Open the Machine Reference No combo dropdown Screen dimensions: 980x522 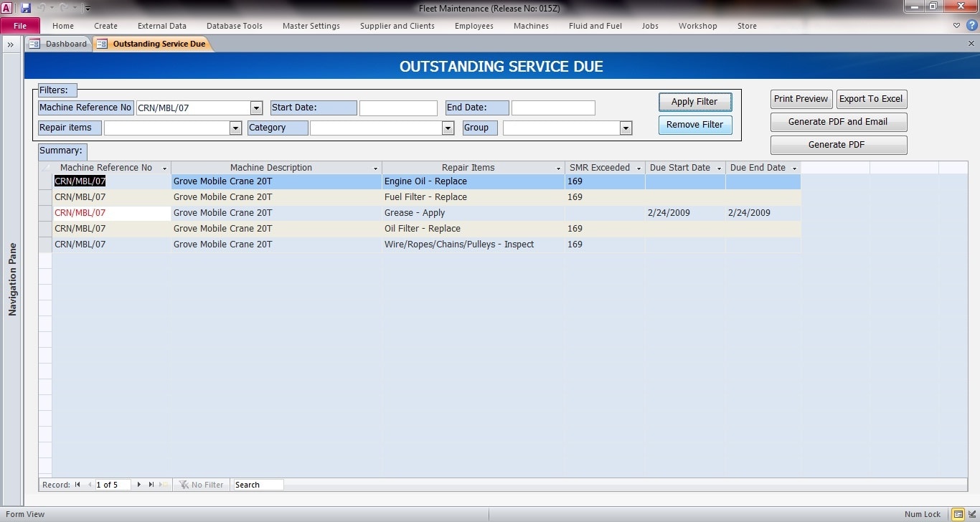(x=256, y=108)
